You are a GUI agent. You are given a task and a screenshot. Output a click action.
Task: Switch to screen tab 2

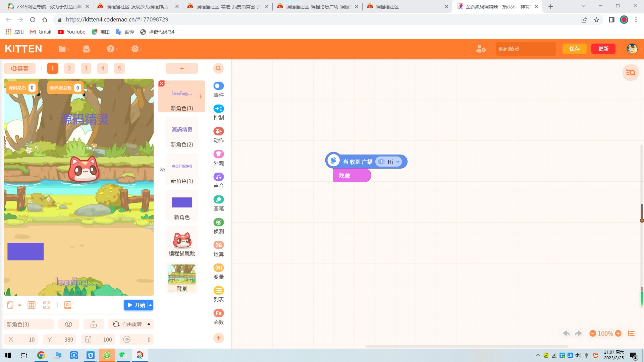pyautogui.click(x=69, y=68)
